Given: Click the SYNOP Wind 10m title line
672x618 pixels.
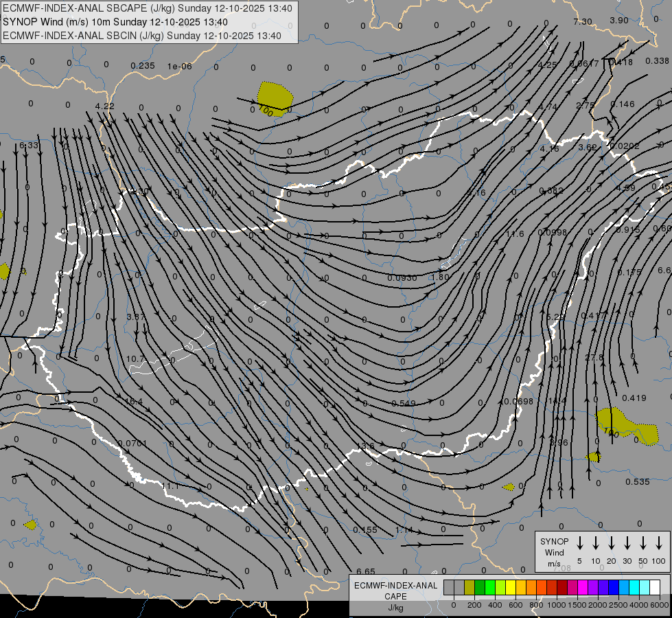Looking at the screenshot, I should pos(115,22).
